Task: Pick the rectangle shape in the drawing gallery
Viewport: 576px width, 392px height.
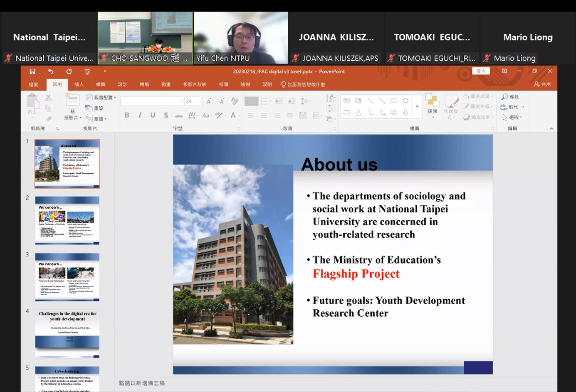Action: coord(393,101)
